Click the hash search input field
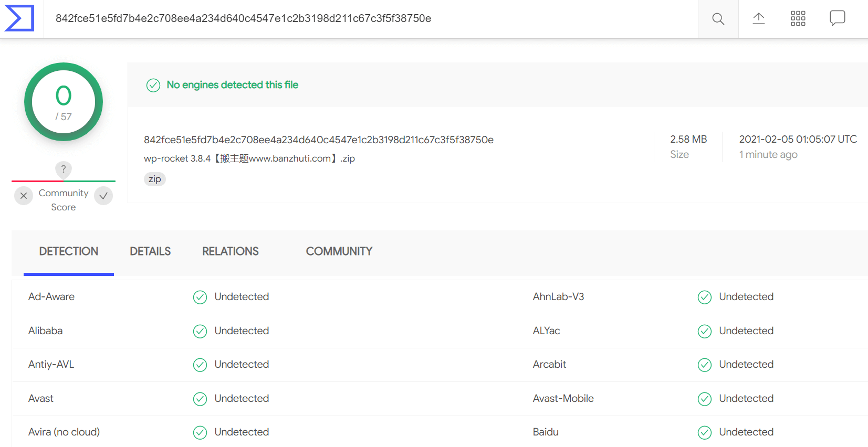The width and height of the screenshot is (868, 447). coord(371,19)
